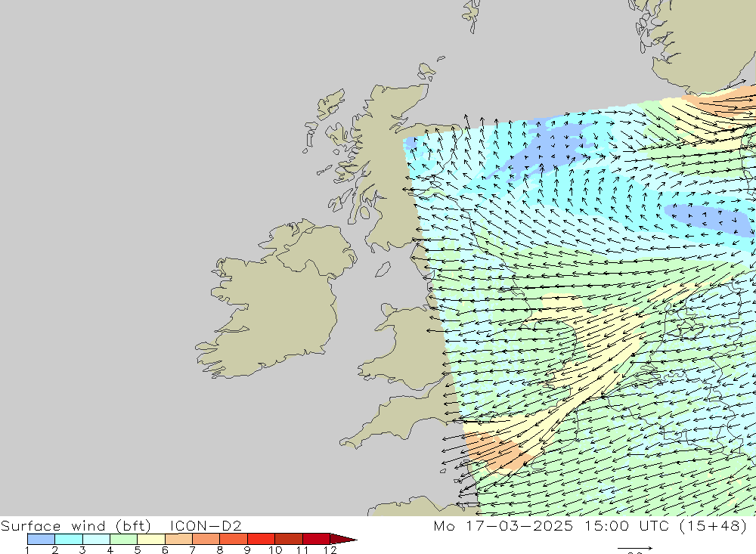Click the Beaufort 3 pale cyan legend swatch
Screen dimensions: 756x554
(x=96, y=539)
